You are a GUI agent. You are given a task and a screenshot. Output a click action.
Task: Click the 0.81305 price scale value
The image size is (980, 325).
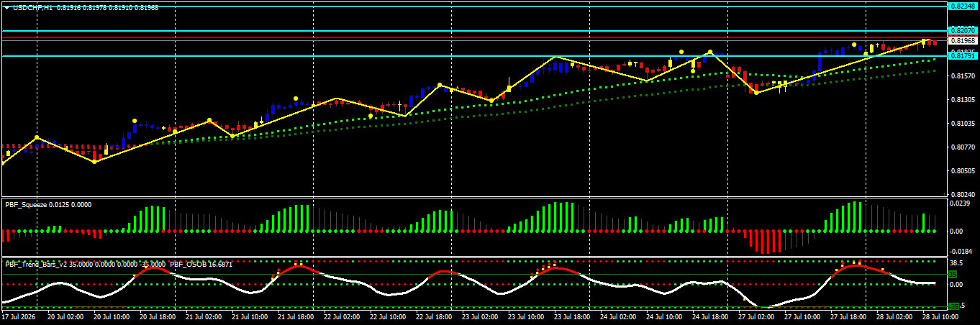pyautogui.click(x=963, y=99)
